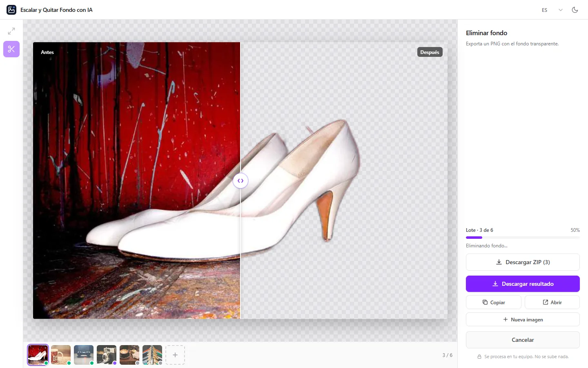Click Nueva imagen button
588x368 pixels.
523,319
